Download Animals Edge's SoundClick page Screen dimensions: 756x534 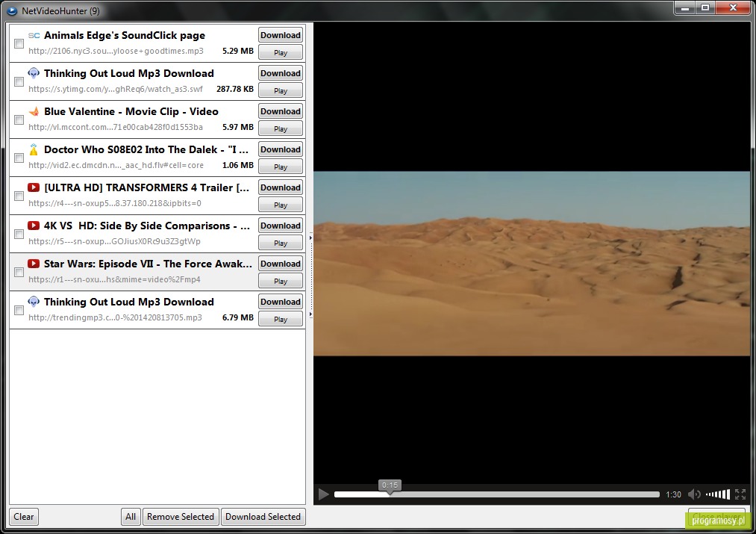pyautogui.click(x=281, y=35)
